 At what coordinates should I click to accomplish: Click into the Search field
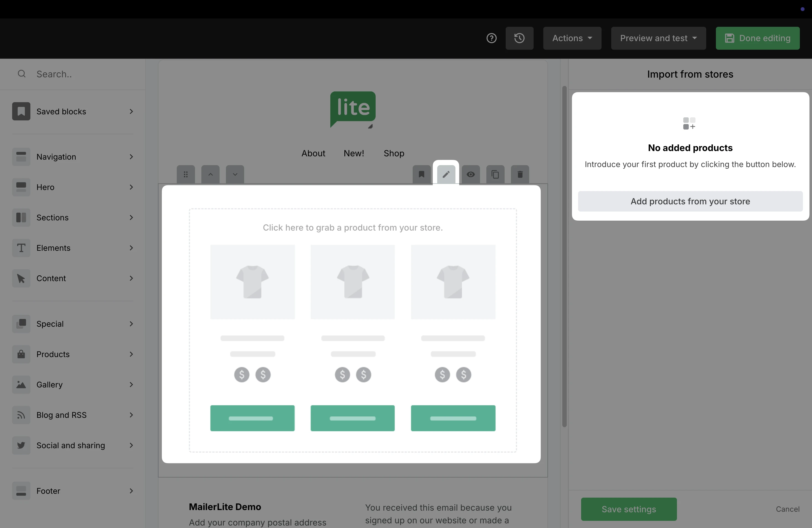coord(82,74)
